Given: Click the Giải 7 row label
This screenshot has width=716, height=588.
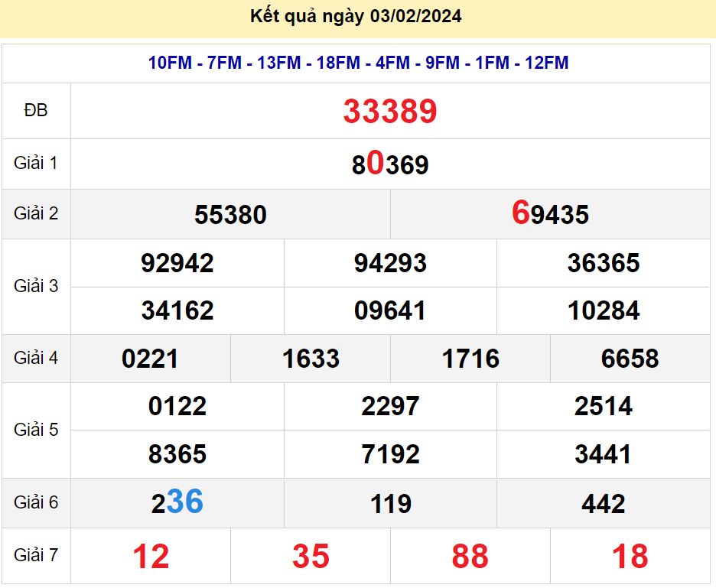Looking at the screenshot, I should [36, 555].
